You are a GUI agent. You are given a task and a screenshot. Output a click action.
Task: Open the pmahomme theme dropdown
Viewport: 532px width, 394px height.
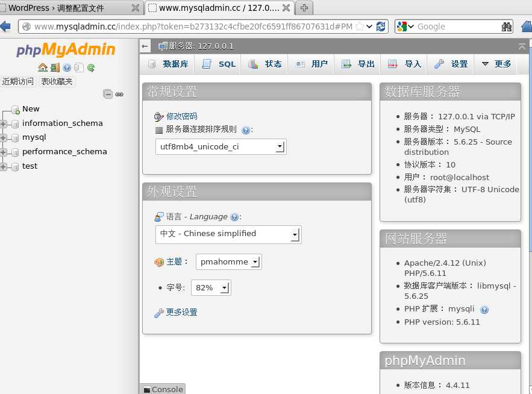click(x=229, y=261)
